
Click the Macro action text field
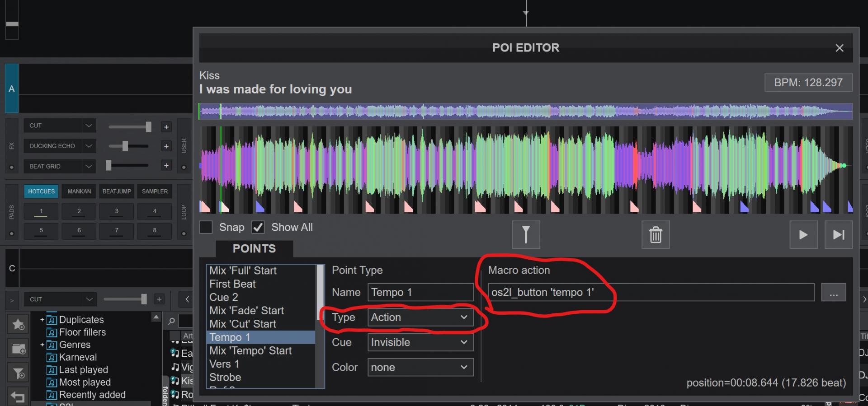point(651,292)
